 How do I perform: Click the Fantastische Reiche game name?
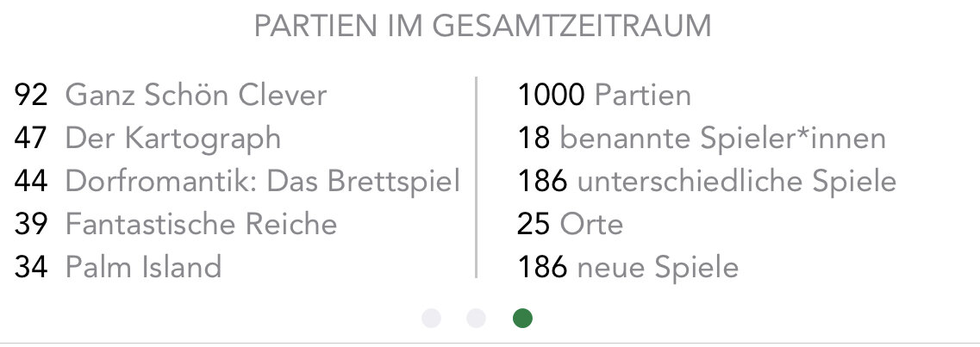tap(201, 224)
